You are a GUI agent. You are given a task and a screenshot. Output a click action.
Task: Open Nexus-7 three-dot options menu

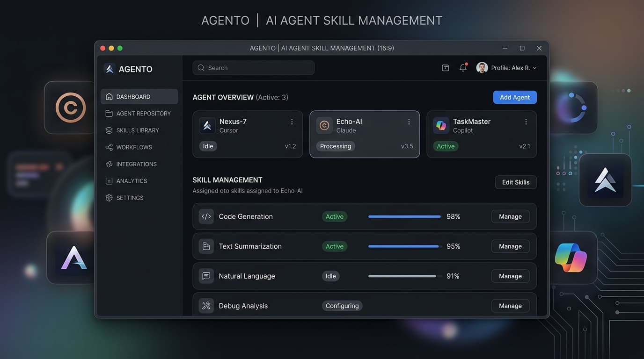[x=292, y=122]
